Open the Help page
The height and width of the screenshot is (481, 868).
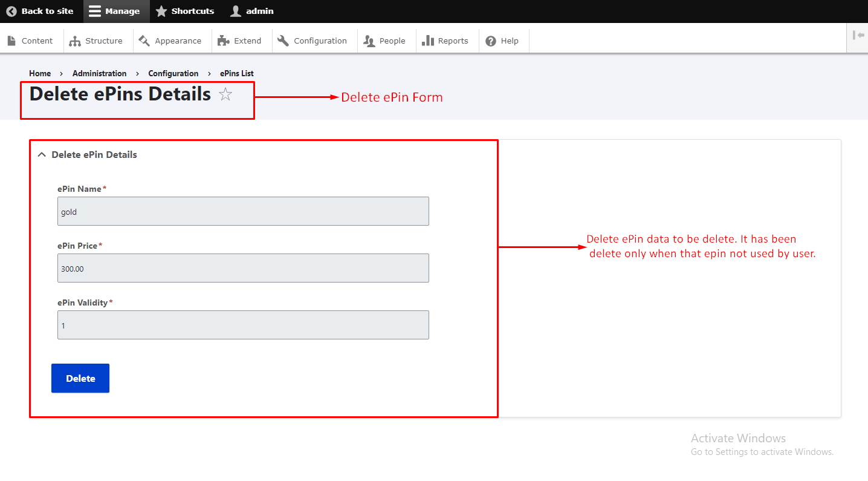click(502, 41)
